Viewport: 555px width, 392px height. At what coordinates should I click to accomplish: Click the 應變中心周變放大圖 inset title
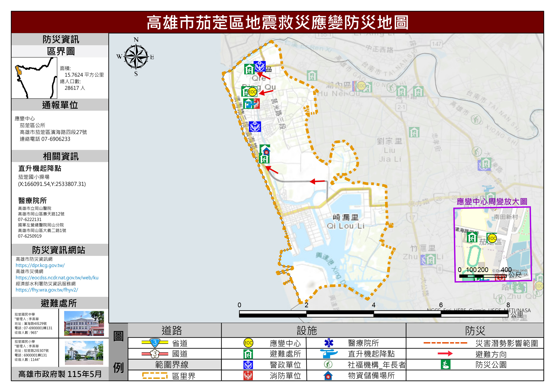[x=492, y=201]
